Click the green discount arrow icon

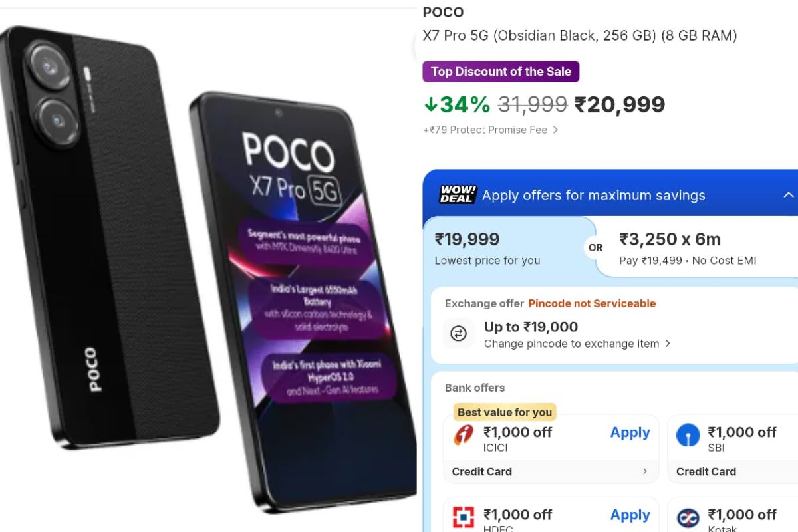432,104
